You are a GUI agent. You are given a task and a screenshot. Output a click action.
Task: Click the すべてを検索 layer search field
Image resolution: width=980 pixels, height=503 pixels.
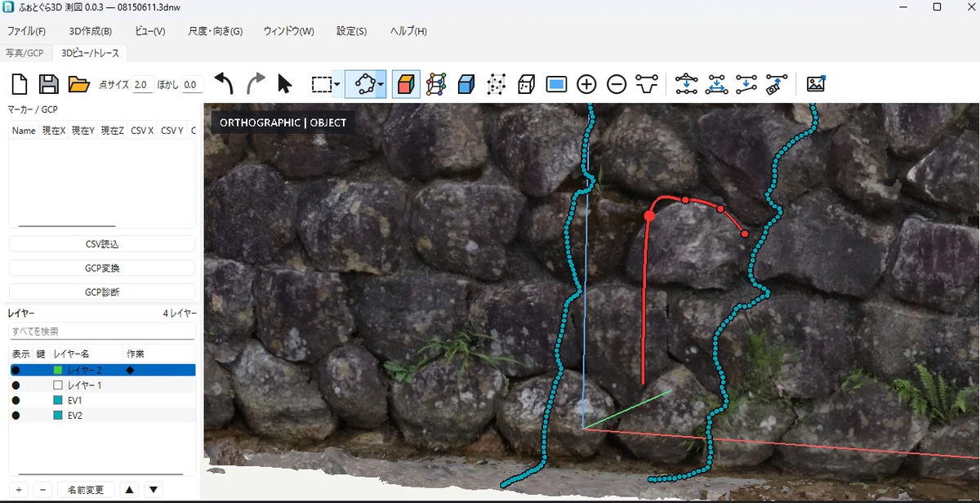click(x=102, y=331)
